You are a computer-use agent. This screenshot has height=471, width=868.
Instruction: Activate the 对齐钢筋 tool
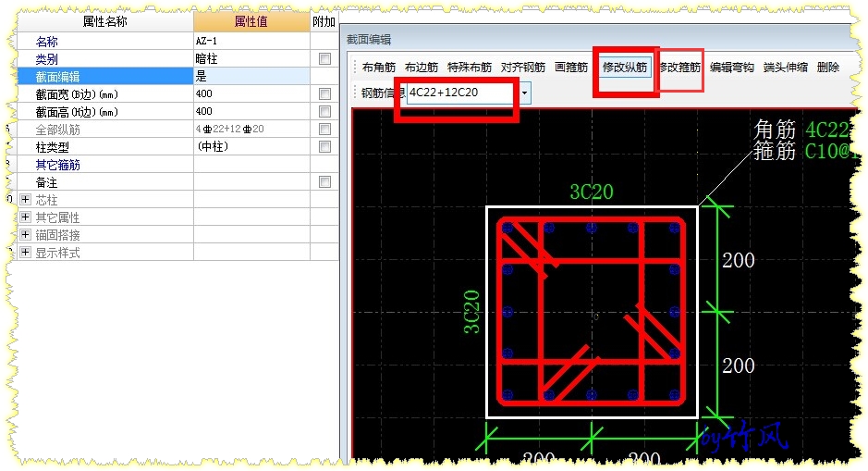click(x=523, y=67)
